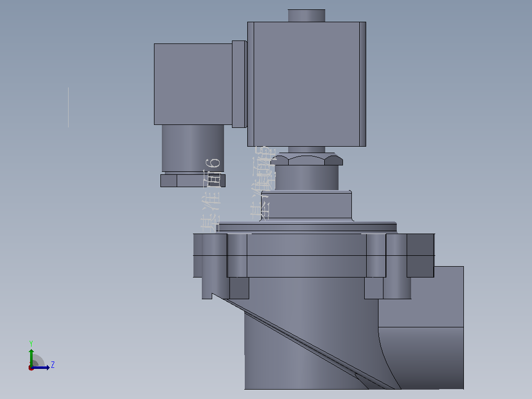Click the blue Z axis of the orientation triad
The image size is (532, 399).
pyautogui.click(x=40, y=367)
